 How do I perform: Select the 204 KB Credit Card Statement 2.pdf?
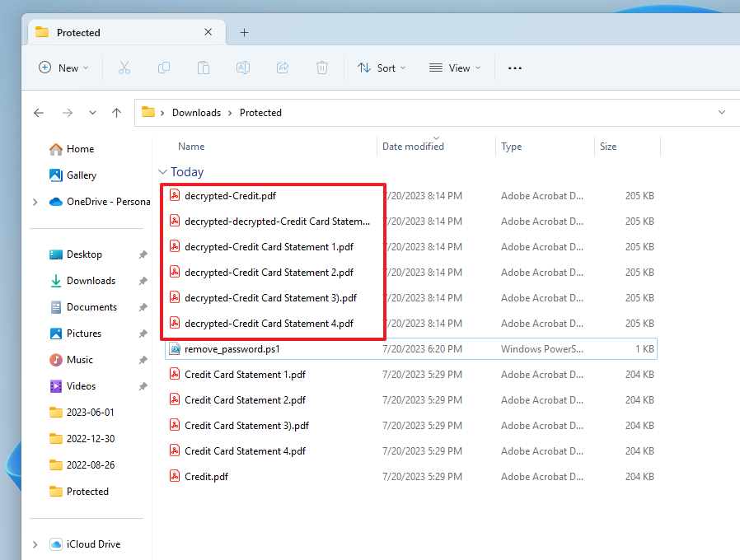pos(410,400)
